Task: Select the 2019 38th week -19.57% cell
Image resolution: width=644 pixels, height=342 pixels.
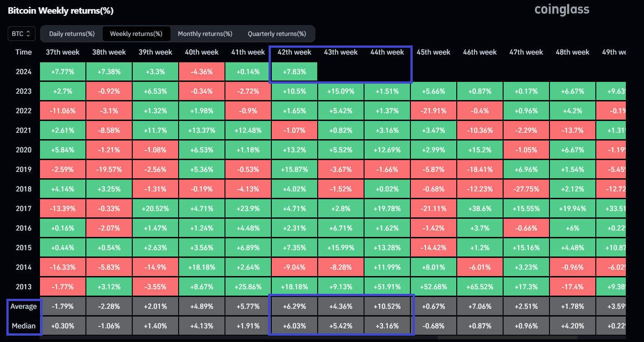Action: point(109,169)
